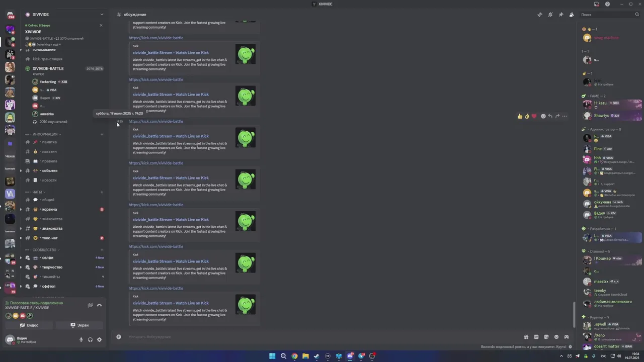Toggle noise suppression in voice panel
Image resolution: width=644 pixels, height=362 pixels.
point(90,305)
